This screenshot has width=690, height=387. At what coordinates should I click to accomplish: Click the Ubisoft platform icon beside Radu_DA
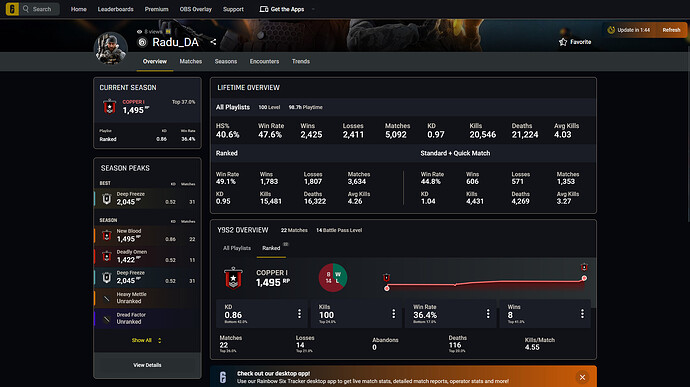pos(142,42)
